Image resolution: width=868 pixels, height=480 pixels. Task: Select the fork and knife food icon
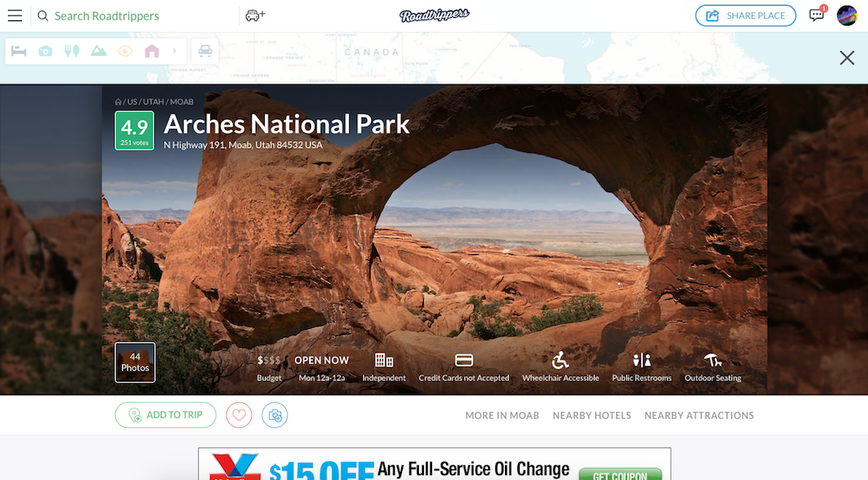[72, 51]
